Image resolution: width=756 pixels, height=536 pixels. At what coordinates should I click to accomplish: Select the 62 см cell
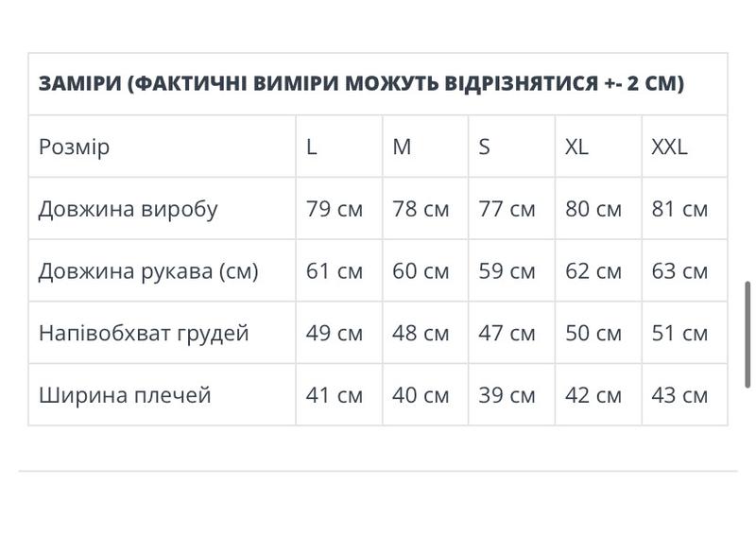pyautogui.click(x=593, y=271)
